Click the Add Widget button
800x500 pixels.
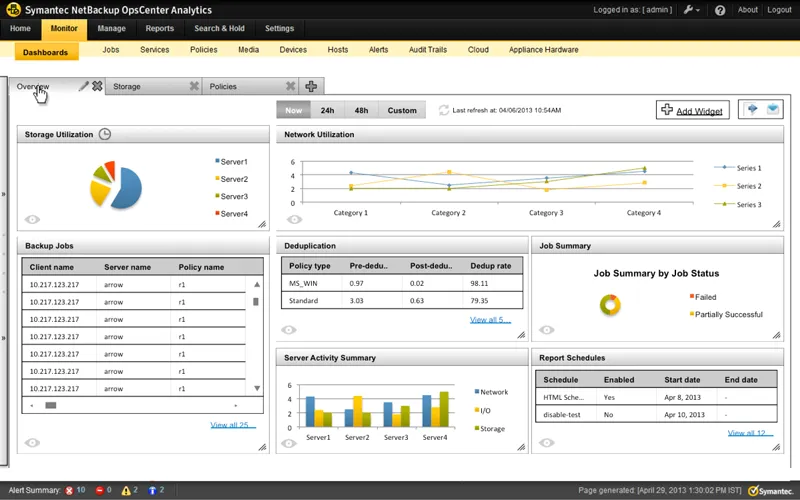click(x=692, y=110)
